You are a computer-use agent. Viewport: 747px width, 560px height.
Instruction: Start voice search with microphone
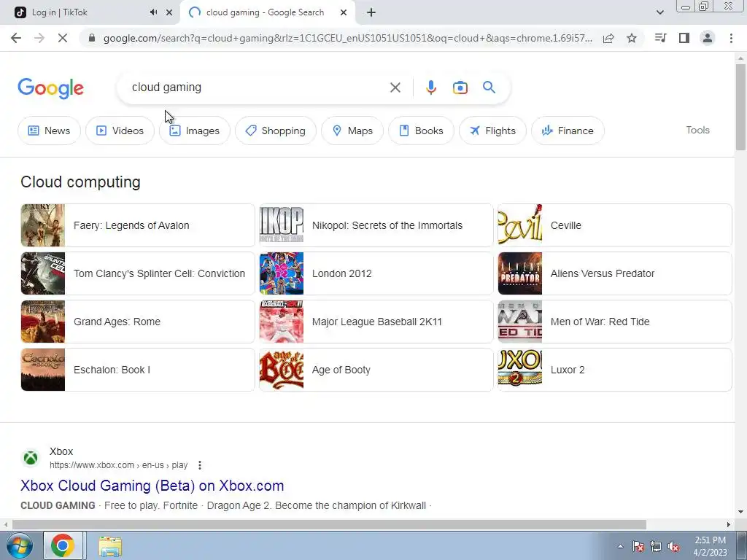click(430, 87)
